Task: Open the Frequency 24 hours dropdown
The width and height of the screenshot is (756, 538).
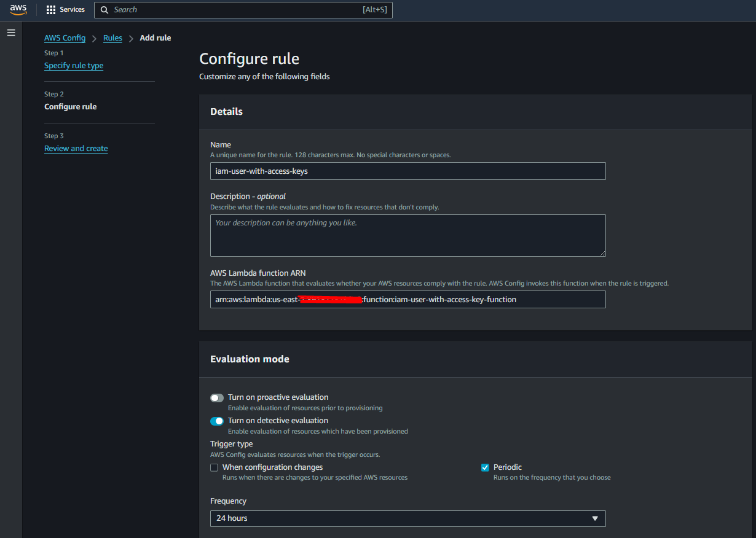Action: coord(408,518)
